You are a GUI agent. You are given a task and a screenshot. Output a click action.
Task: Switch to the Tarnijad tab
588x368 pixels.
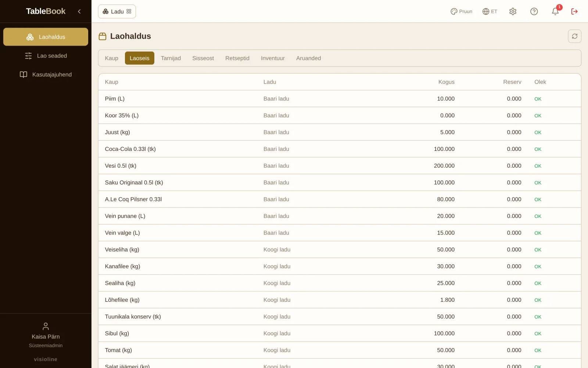171,58
